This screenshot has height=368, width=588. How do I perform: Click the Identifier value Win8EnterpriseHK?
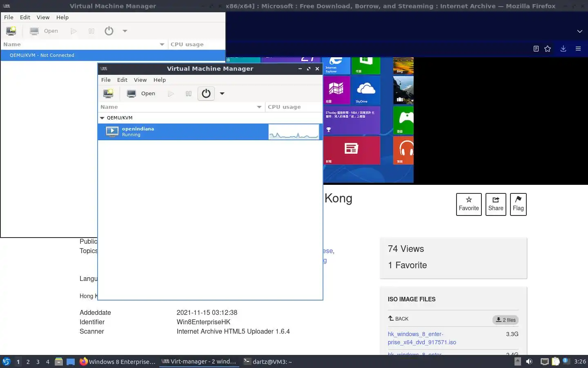click(x=203, y=322)
